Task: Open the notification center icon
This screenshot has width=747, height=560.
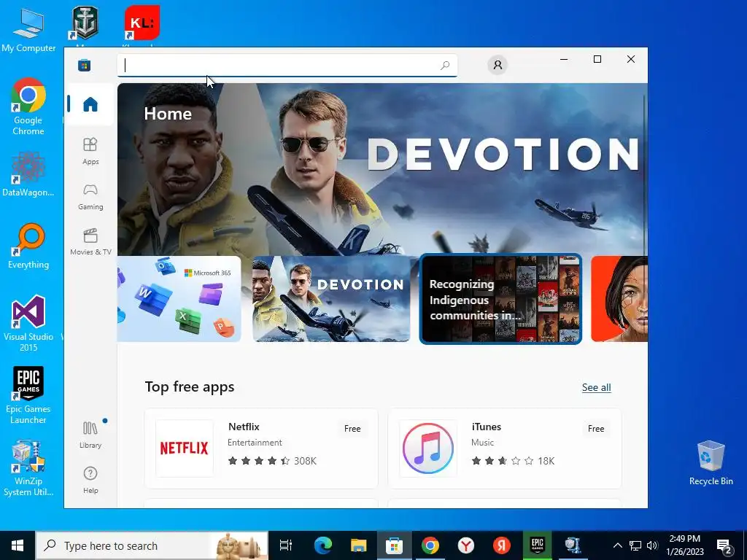Action: 724,545
